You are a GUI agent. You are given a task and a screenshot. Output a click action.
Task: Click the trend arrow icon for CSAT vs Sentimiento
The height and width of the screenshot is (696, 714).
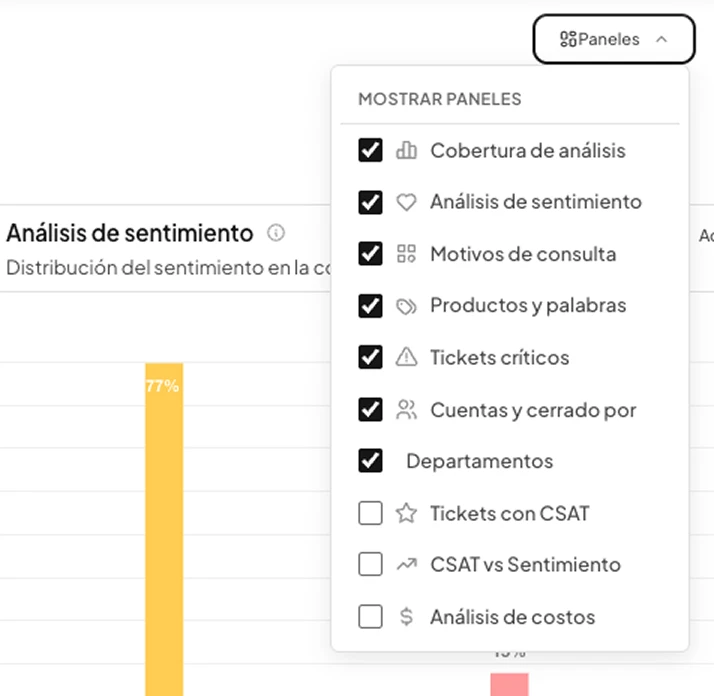pos(406,565)
